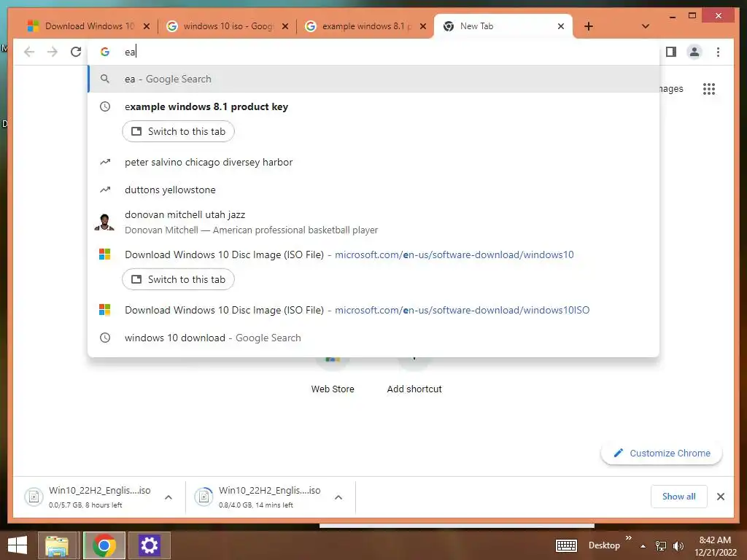Open the profile avatar menu

tap(694, 52)
